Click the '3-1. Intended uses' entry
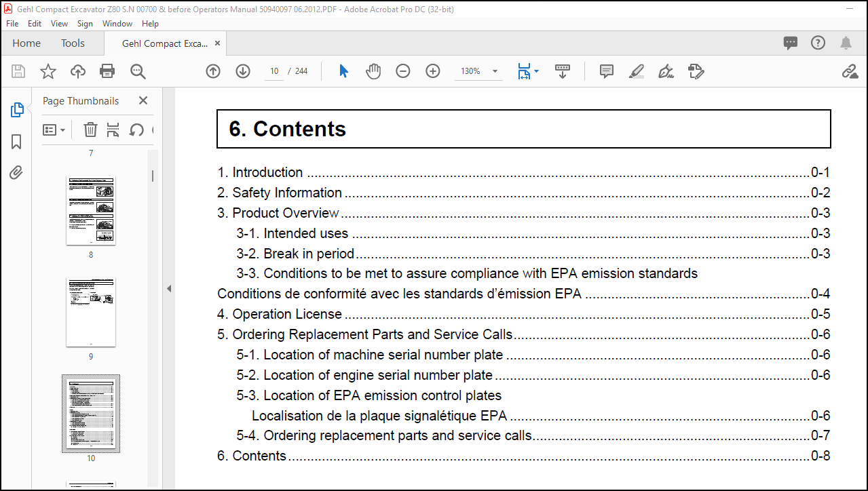Image resolution: width=868 pixels, height=491 pixels. click(x=533, y=233)
